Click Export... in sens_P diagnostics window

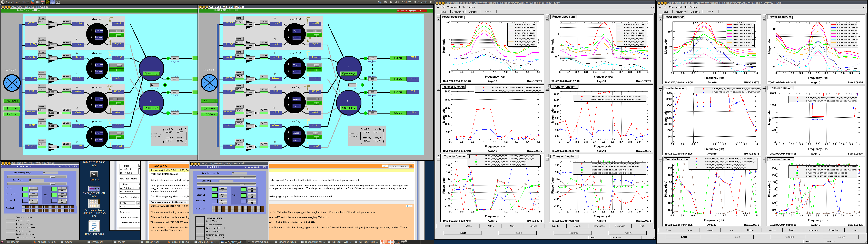pos(578,226)
